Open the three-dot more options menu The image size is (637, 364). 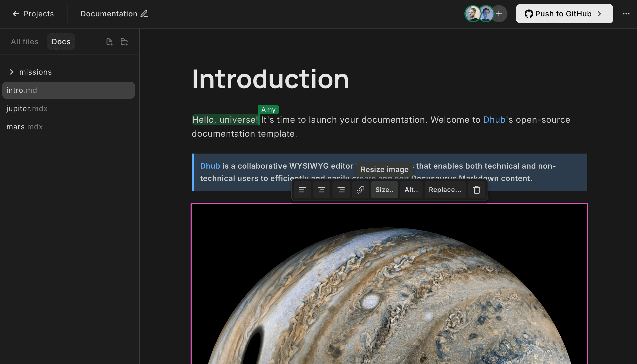click(626, 14)
